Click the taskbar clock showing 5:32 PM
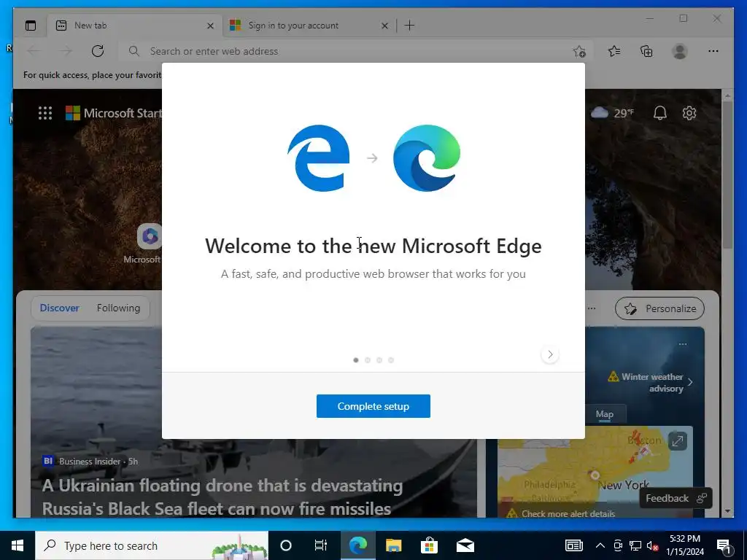The height and width of the screenshot is (560, 747). coord(684,545)
